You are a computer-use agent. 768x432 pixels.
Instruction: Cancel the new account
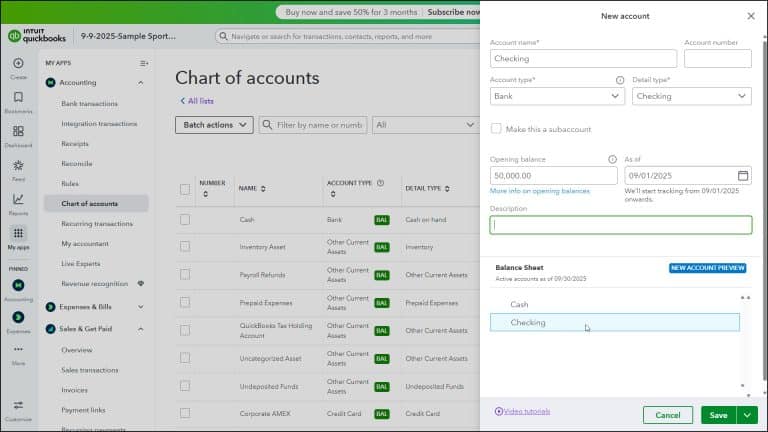click(x=668, y=415)
